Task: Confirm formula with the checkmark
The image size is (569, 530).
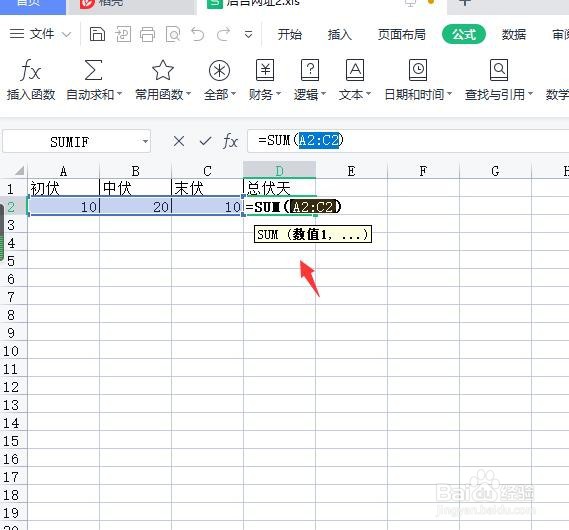Action: [x=205, y=141]
